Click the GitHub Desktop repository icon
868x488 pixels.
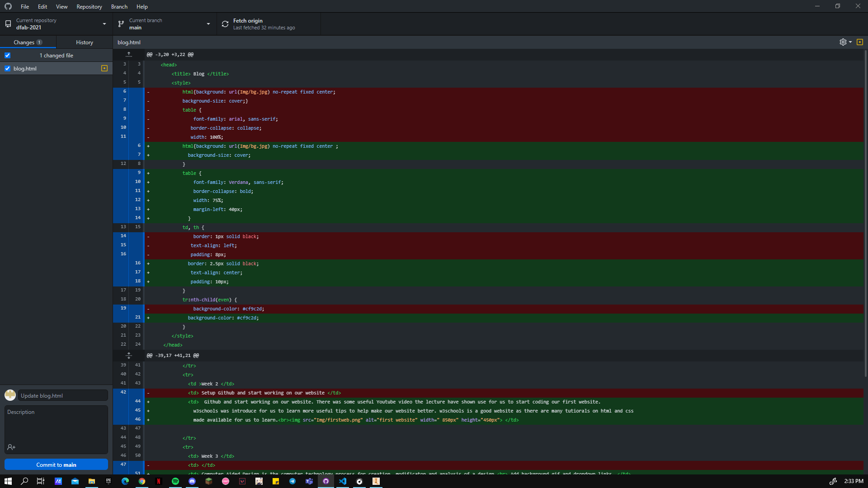click(x=9, y=24)
